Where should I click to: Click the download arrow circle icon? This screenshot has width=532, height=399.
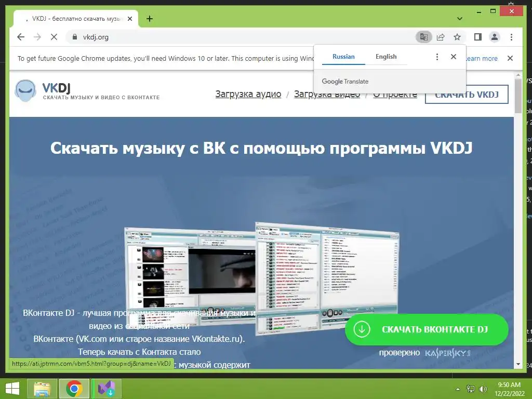(x=362, y=329)
